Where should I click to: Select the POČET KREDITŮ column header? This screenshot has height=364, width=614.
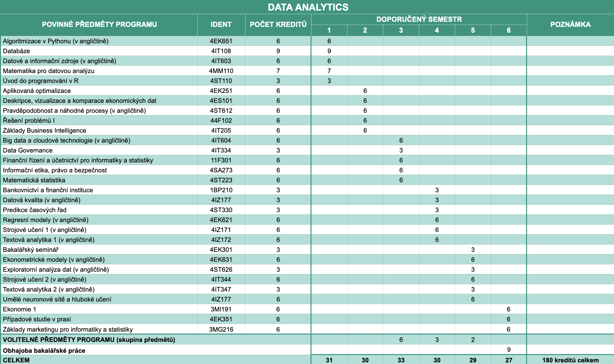(x=278, y=24)
